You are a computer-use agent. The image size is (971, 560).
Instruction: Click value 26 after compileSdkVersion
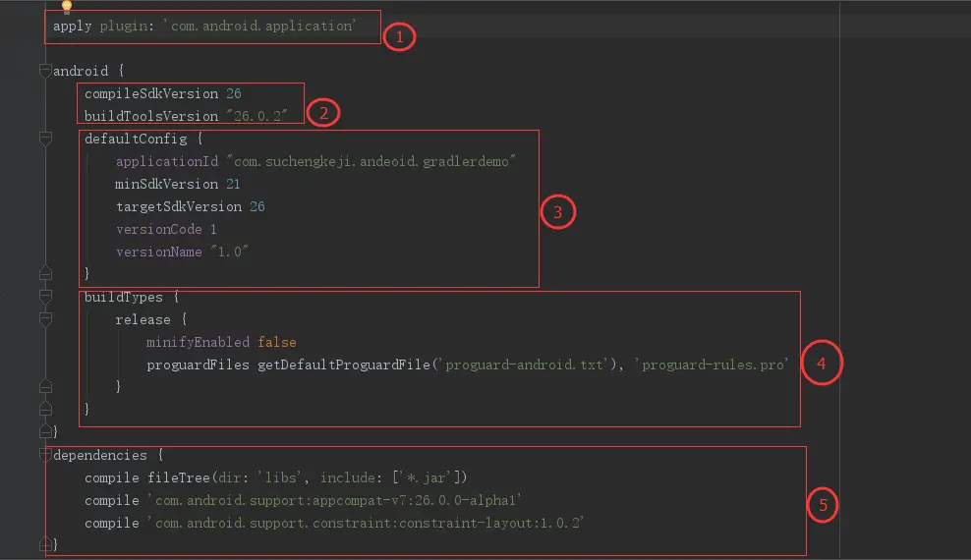(x=234, y=93)
